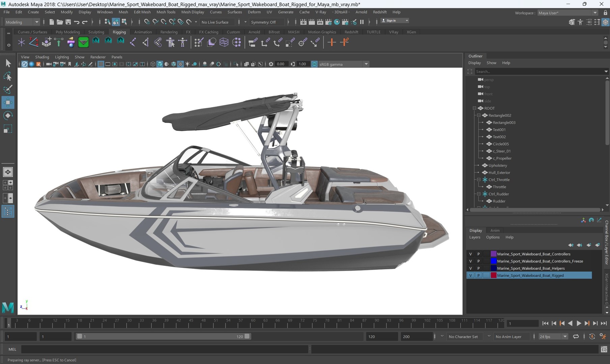Toggle visibility V for Boat_Controllers layer

click(470, 254)
